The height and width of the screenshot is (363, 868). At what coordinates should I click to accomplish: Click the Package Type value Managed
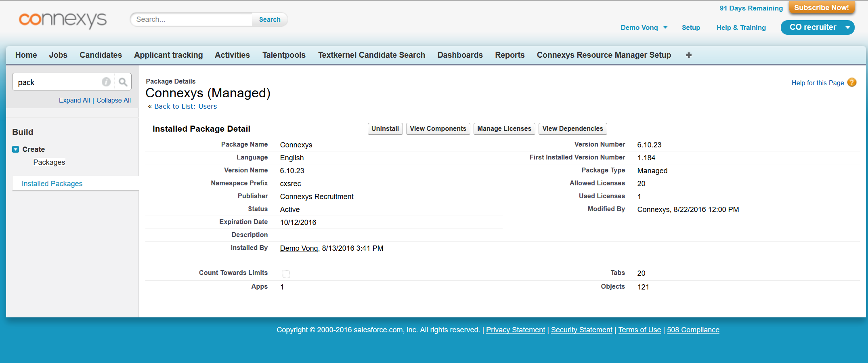(x=652, y=171)
